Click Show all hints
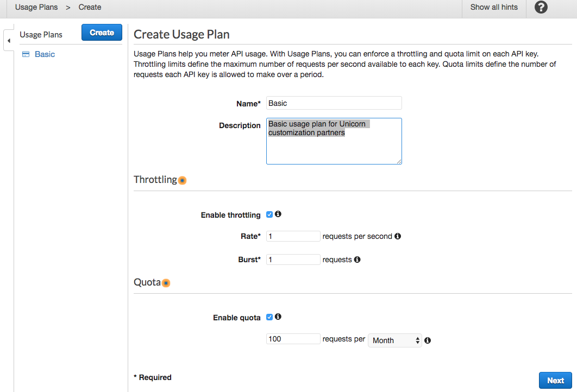Viewport: 577px width, 392px height. click(x=494, y=8)
